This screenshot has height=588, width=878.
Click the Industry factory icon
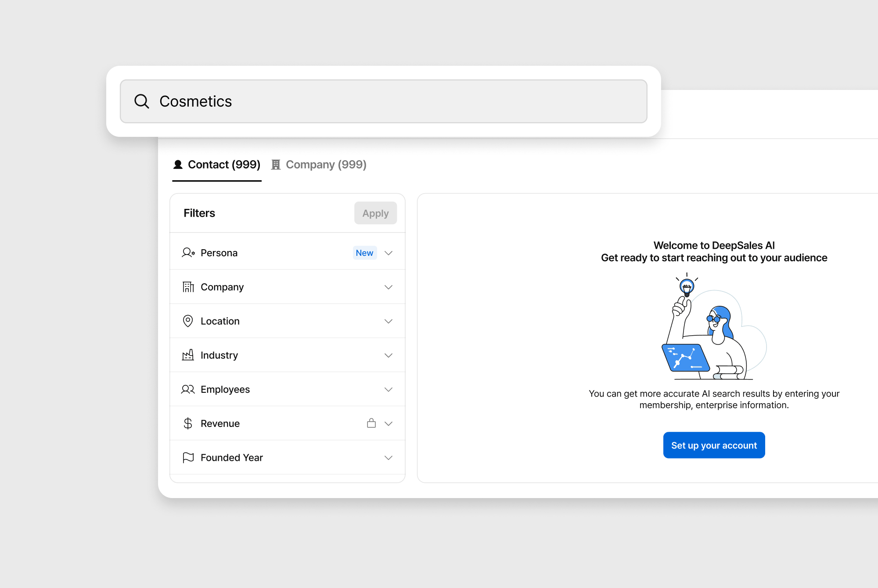(x=188, y=355)
